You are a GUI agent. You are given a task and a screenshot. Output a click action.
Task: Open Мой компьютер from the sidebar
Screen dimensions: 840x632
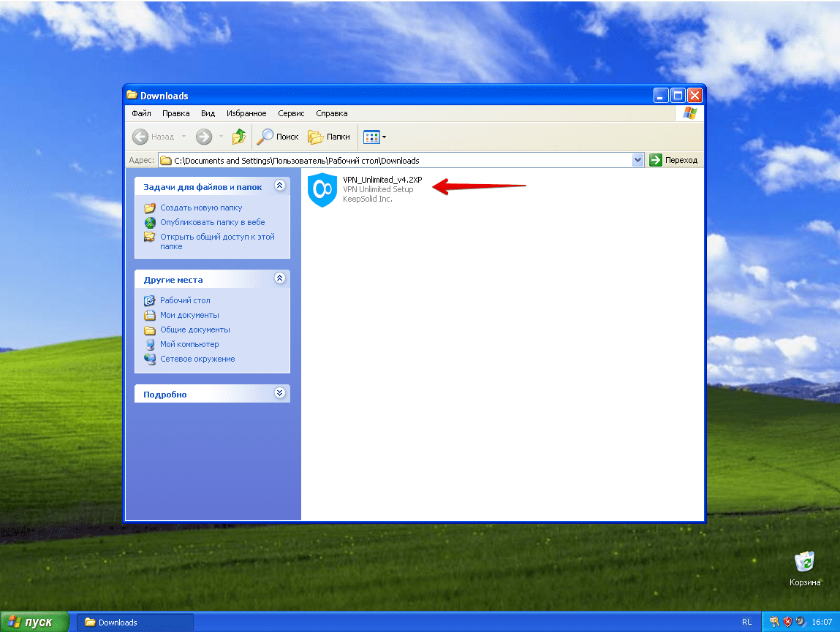click(189, 344)
